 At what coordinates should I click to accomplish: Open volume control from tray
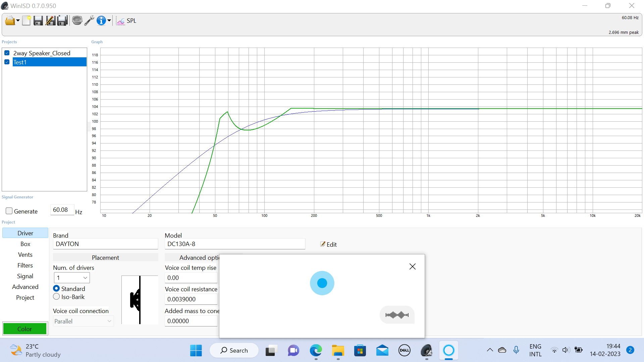pos(566,350)
